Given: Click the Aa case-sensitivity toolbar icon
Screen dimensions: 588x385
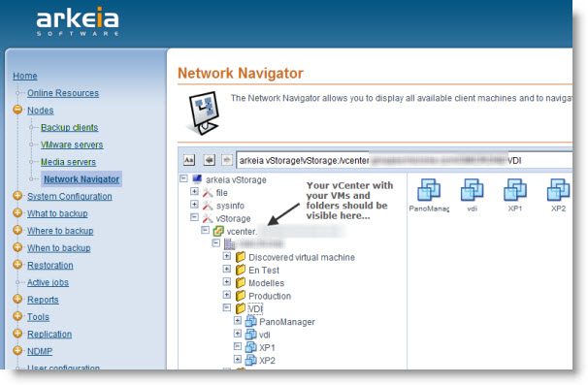Looking at the screenshot, I should click(189, 160).
